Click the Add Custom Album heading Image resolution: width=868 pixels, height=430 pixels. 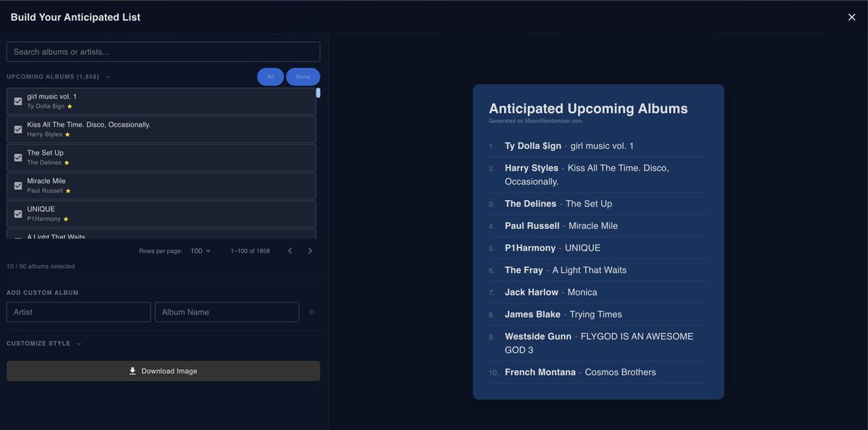(x=43, y=293)
